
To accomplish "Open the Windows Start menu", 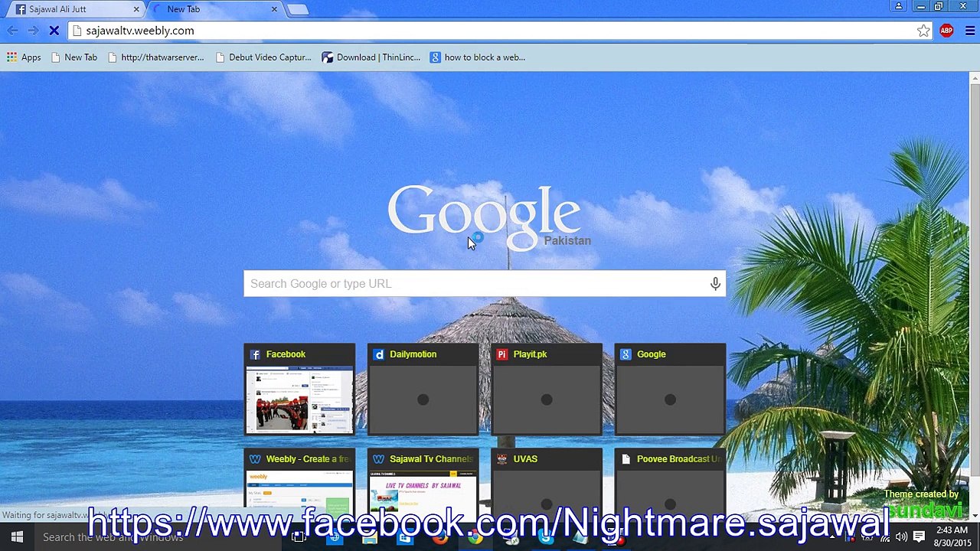I will [x=17, y=537].
